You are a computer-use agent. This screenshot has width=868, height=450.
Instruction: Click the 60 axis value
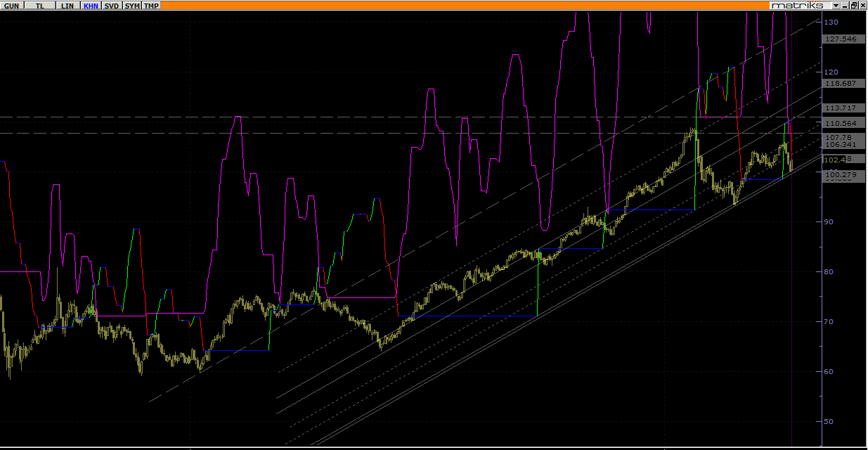pos(829,371)
